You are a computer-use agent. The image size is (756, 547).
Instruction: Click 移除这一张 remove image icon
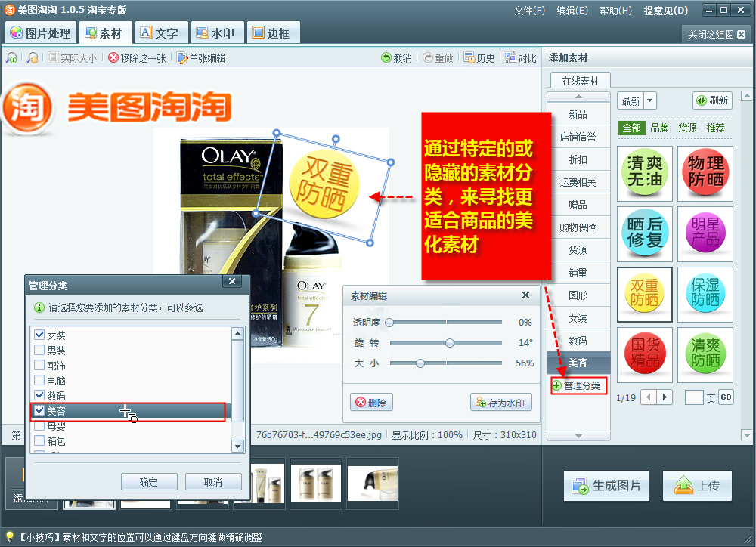113,58
